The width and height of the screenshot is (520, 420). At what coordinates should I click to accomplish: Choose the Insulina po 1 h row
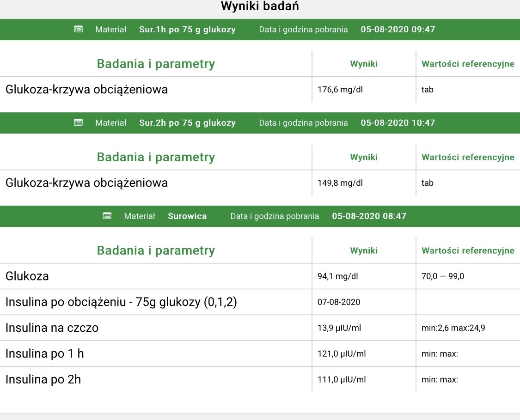click(x=45, y=354)
